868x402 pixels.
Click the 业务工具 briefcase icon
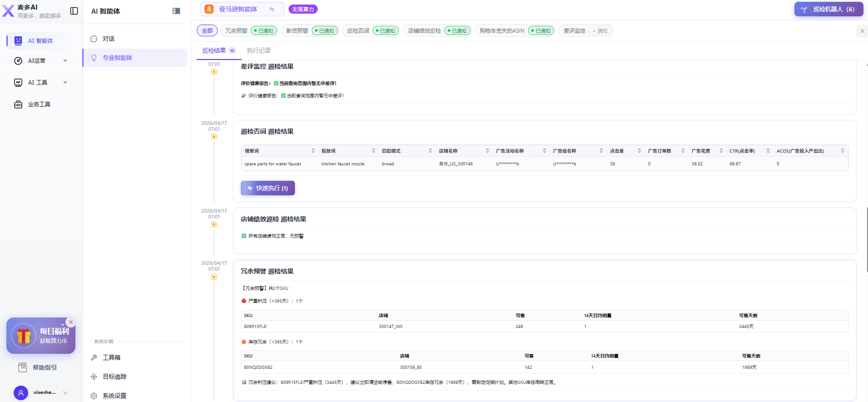[x=18, y=104]
